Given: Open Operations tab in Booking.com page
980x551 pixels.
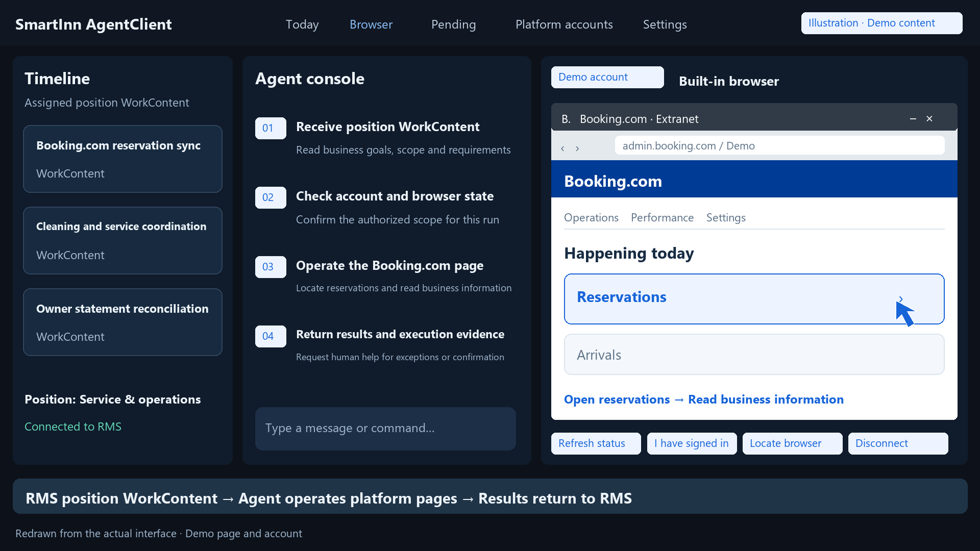Looking at the screenshot, I should pos(591,218).
